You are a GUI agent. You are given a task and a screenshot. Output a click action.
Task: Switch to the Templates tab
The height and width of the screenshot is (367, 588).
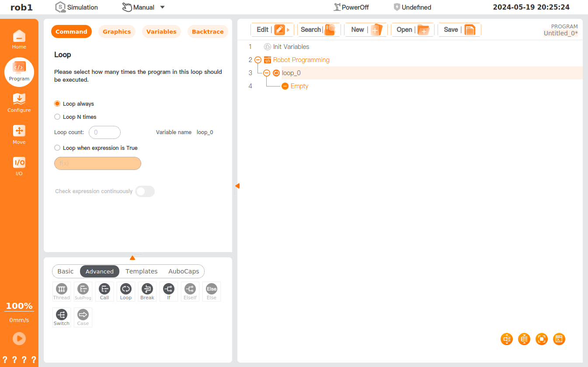tap(141, 271)
